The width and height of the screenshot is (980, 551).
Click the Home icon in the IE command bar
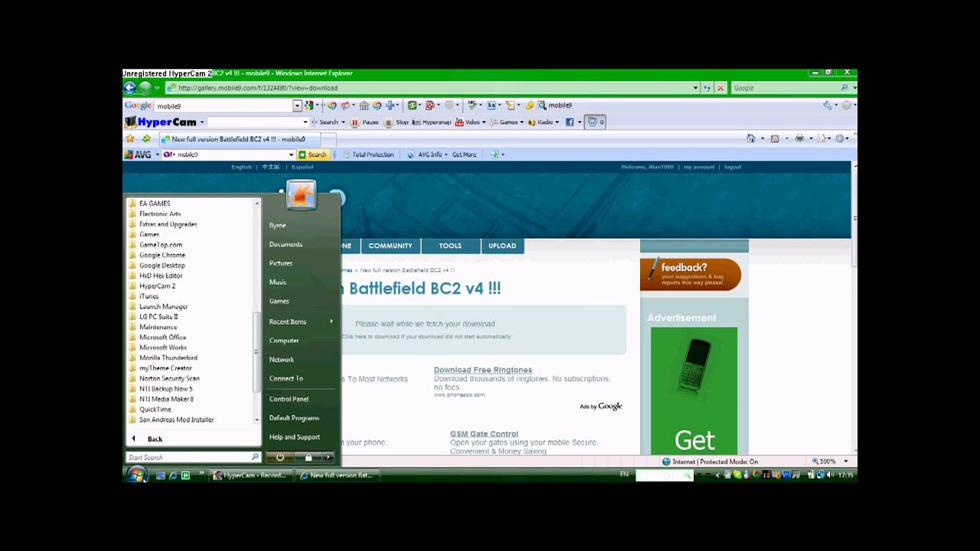(x=750, y=139)
